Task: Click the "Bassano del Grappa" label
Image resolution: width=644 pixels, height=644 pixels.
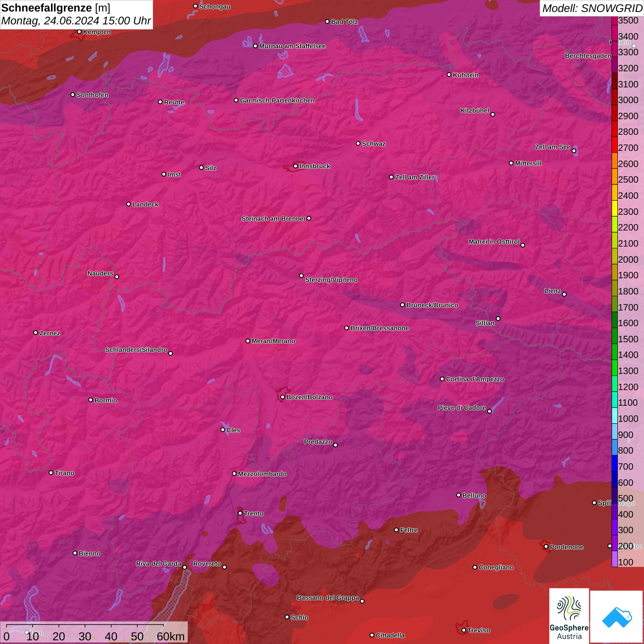Action: tap(328, 598)
